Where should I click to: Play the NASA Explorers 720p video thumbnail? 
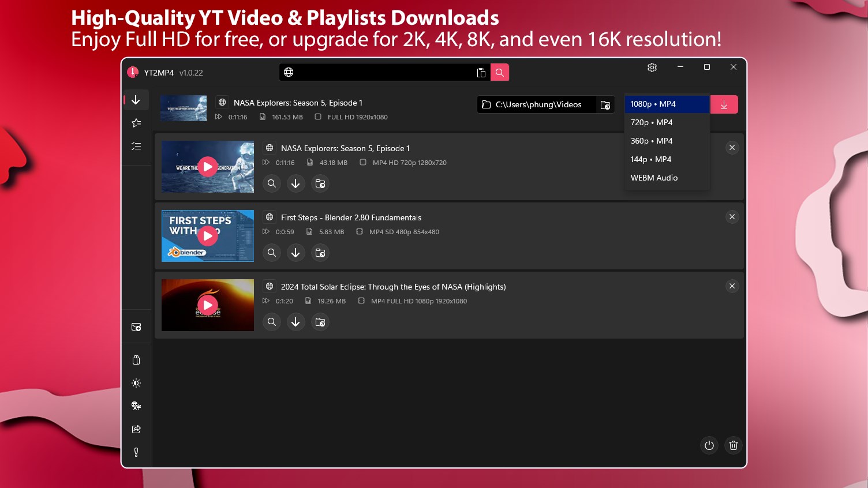point(208,167)
